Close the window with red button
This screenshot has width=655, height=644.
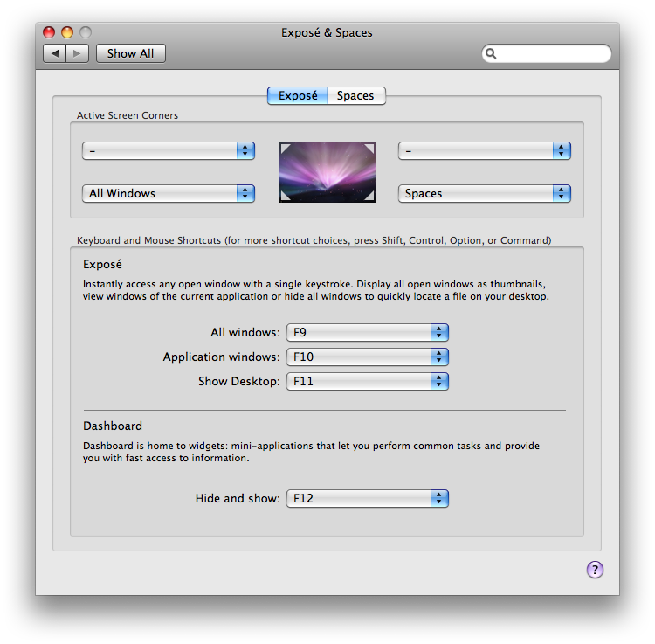(49, 32)
